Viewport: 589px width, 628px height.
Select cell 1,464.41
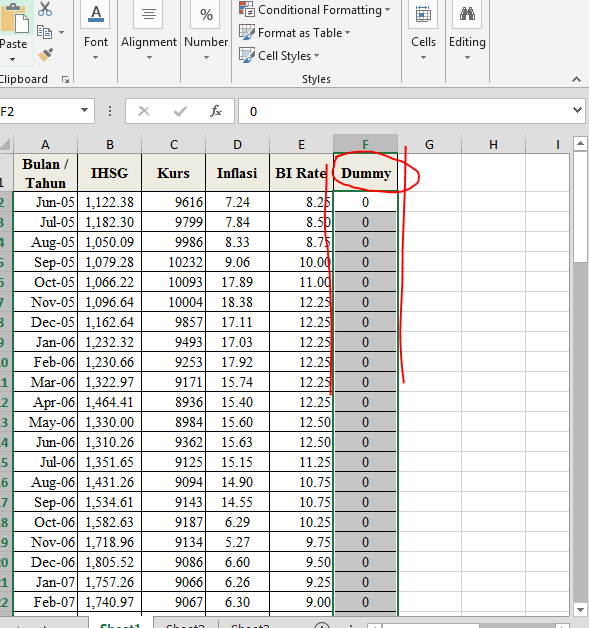tap(109, 402)
